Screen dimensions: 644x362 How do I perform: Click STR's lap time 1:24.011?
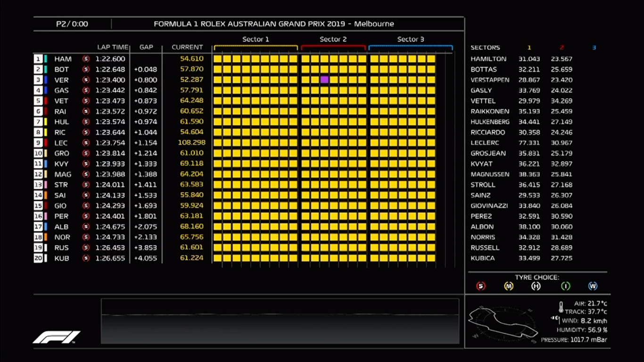[x=110, y=185]
